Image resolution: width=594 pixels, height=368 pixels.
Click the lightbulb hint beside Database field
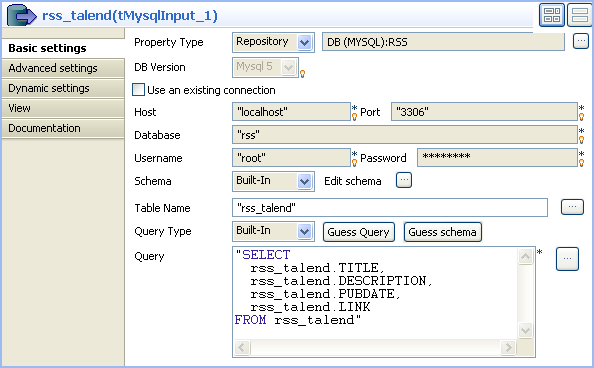click(581, 140)
